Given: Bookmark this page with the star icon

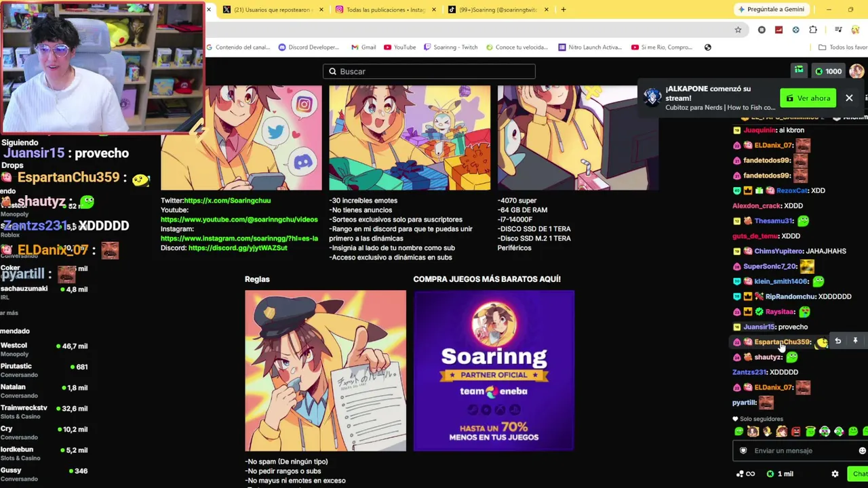Looking at the screenshot, I should (x=738, y=30).
